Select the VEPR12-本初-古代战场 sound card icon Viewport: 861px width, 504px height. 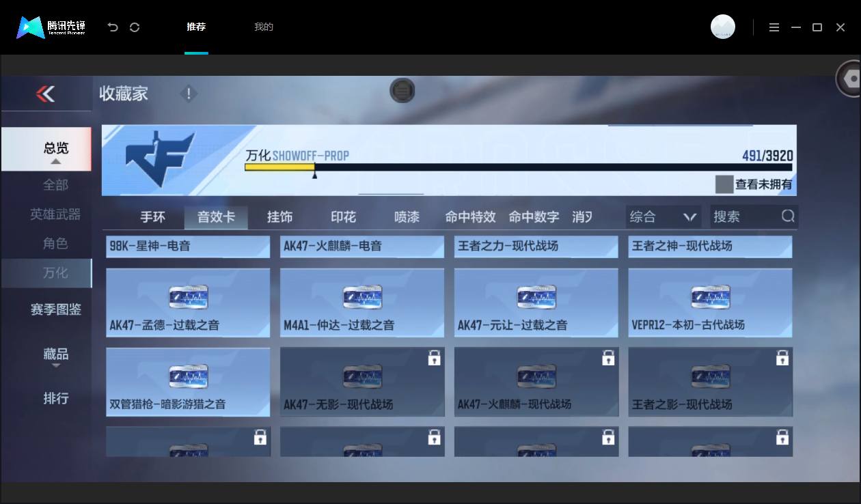pos(711,297)
